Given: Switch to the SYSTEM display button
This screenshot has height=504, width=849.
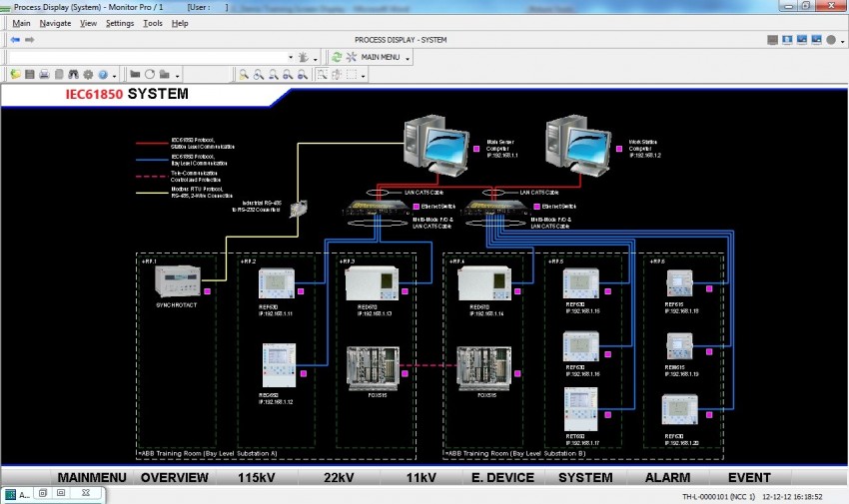Looking at the screenshot, I should tap(585, 477).
